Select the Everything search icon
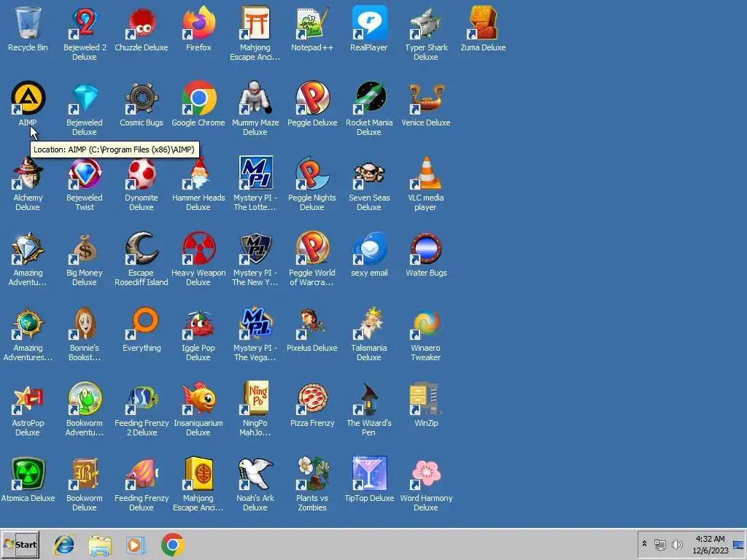This screenshot has height=560, width=747. tap(142, 324)
